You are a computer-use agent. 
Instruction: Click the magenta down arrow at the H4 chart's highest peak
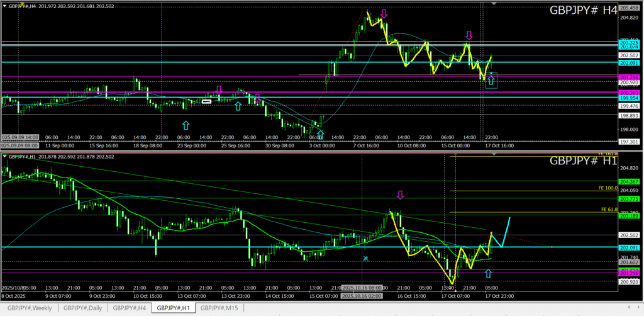pos(383,13)
